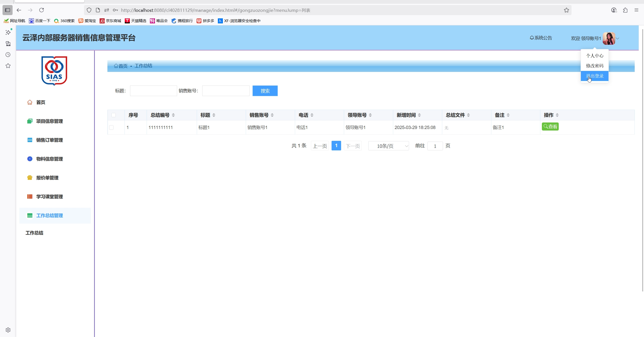
Task: Check the checkbox for row 1
Action: click(x=111, y=128)
